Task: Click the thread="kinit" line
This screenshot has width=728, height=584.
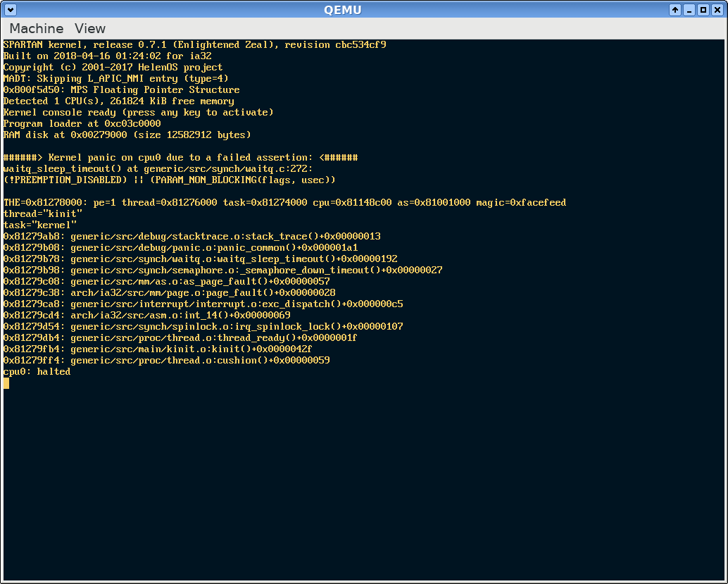Action: [x=43, y=213]
